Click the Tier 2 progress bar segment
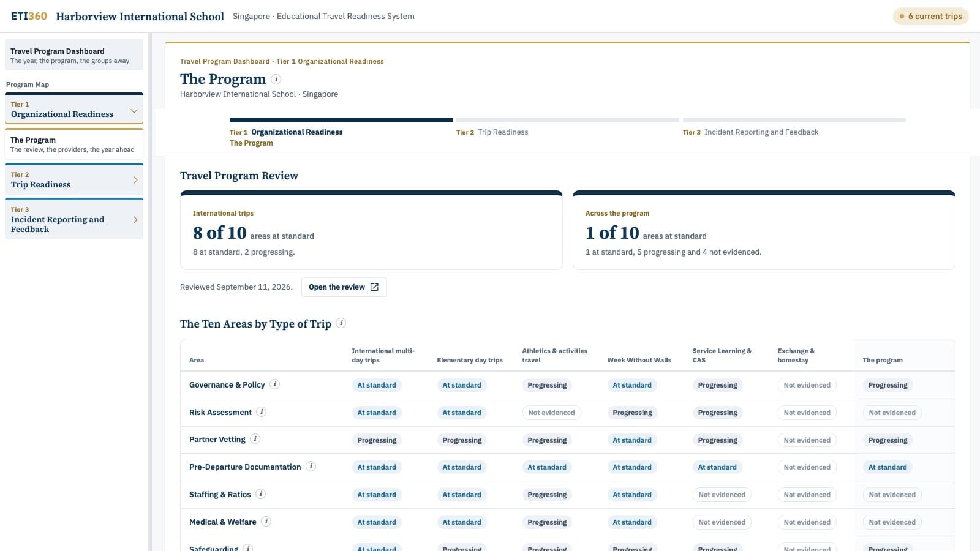The image size is (980, 551). (x=568, y=120)
